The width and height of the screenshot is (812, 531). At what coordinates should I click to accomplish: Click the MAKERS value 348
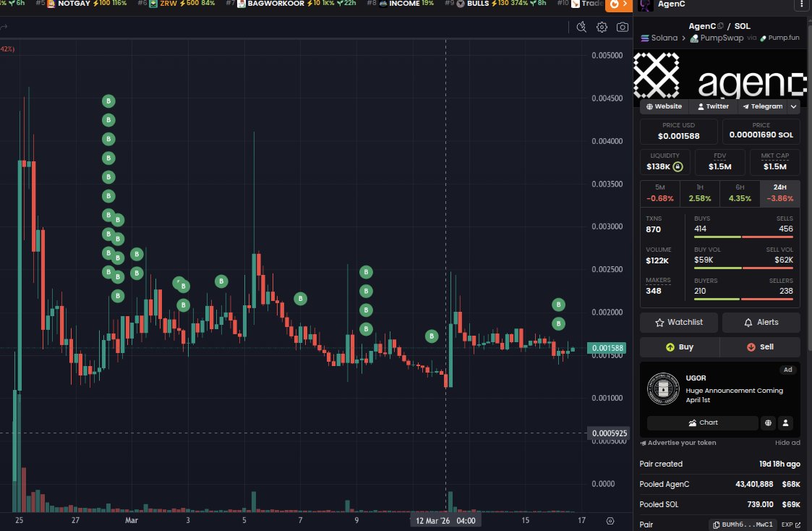click(x=654, y=291)
